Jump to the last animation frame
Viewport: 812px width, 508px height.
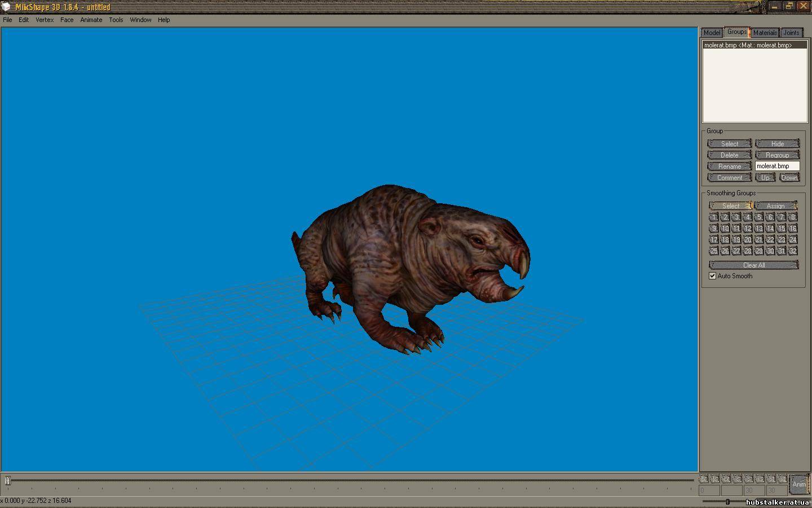click(x=783, y=479)
